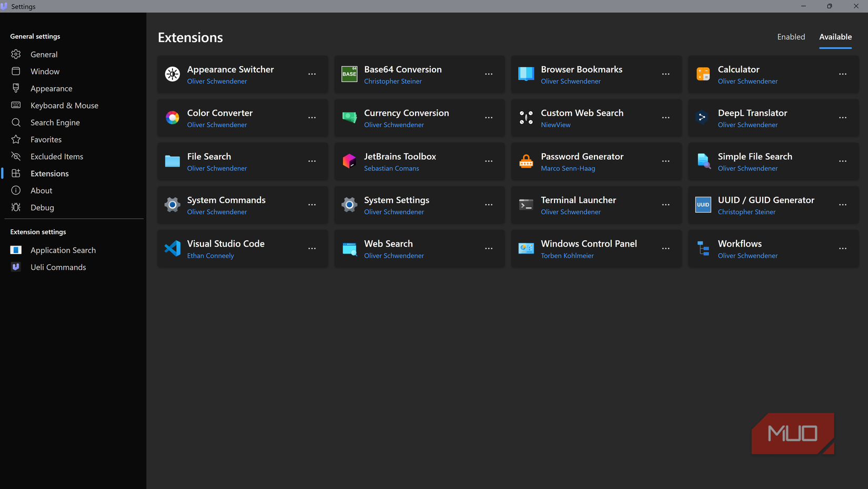The width and height of the screenshot is (868, 489).
Task: Click the Currency Conversion icon
Action: coord(349,118)
